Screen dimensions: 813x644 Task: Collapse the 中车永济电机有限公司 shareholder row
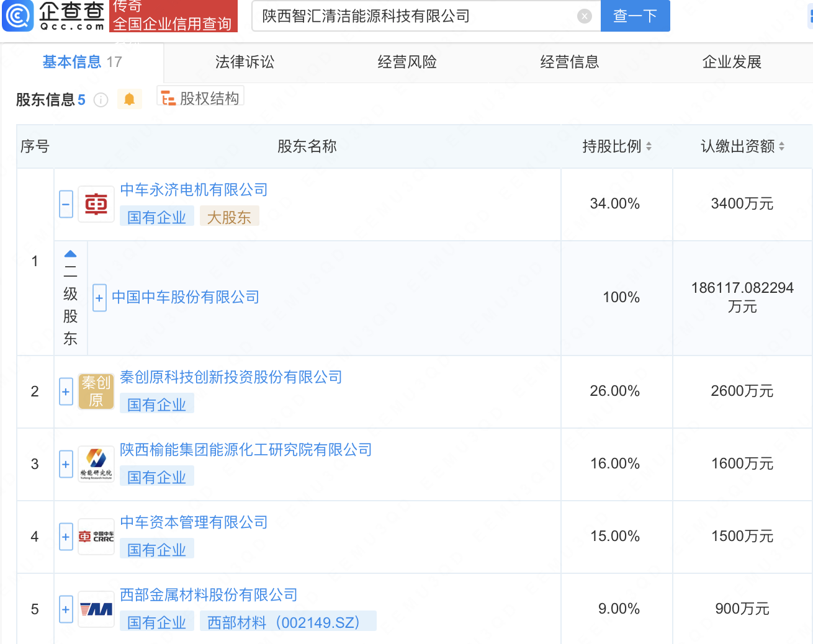[66, 204]
